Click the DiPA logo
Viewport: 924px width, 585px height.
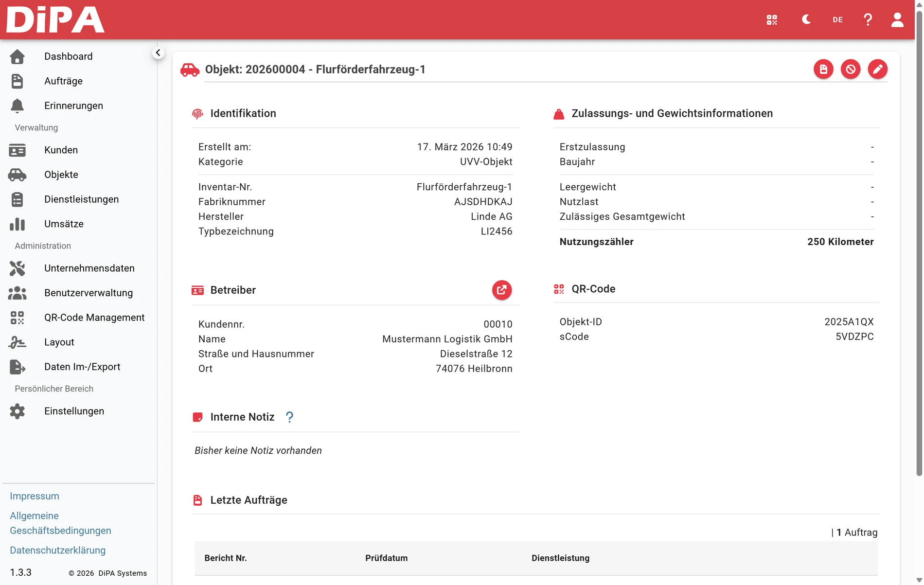pos(55,20)
